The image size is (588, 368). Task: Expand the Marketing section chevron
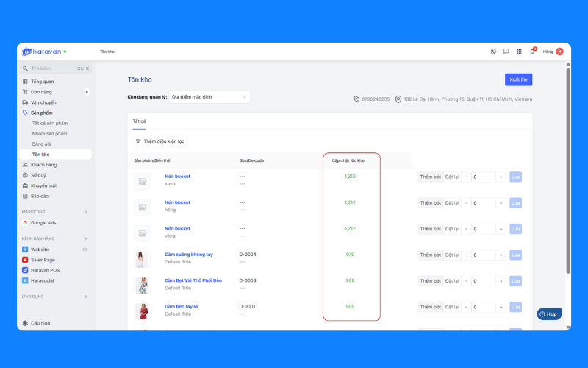click(x=85, y=212)
